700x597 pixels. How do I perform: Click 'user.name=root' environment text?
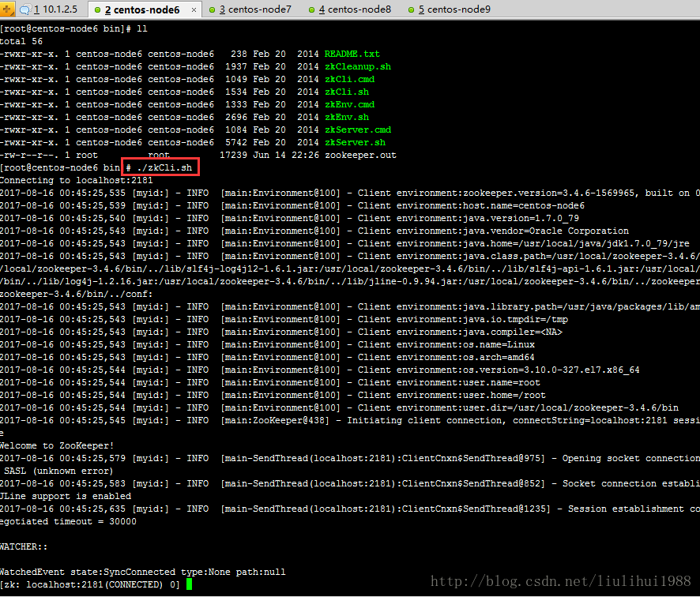502,383
